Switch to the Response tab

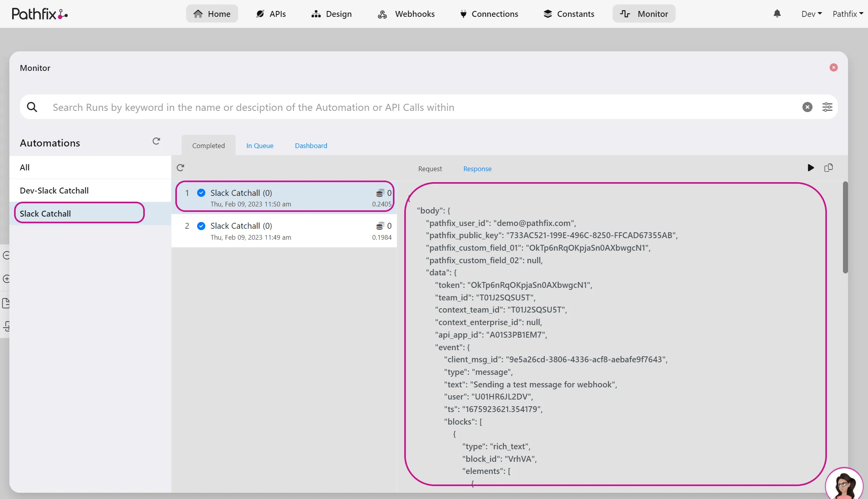(x=477, y=168)
